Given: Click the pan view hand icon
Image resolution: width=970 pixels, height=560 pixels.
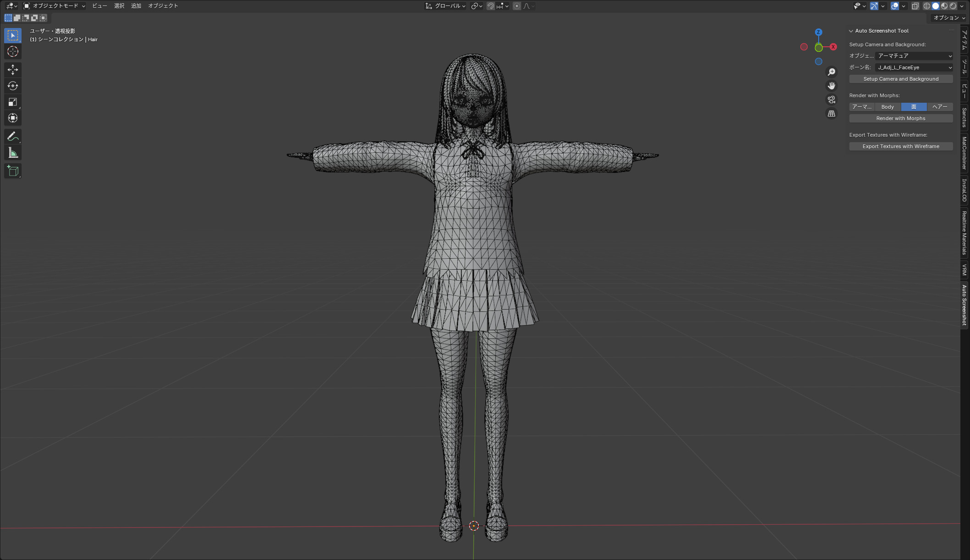Looking at the screenshot, I should click(831, 86).
